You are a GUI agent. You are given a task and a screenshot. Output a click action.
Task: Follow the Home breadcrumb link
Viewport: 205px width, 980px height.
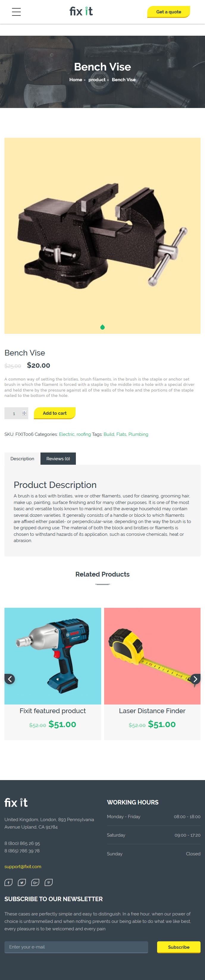tap(76, 79)
